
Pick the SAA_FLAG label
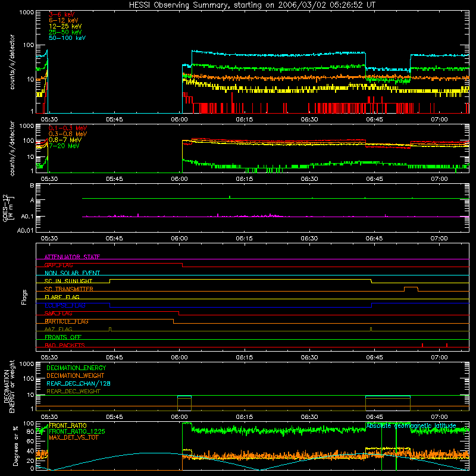(58, 313)
